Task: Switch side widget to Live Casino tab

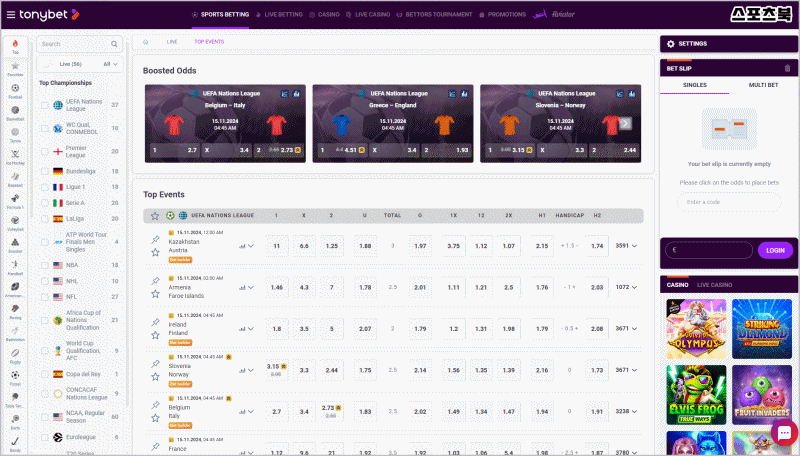Action: pyautogui.click(x=714, y=285)
